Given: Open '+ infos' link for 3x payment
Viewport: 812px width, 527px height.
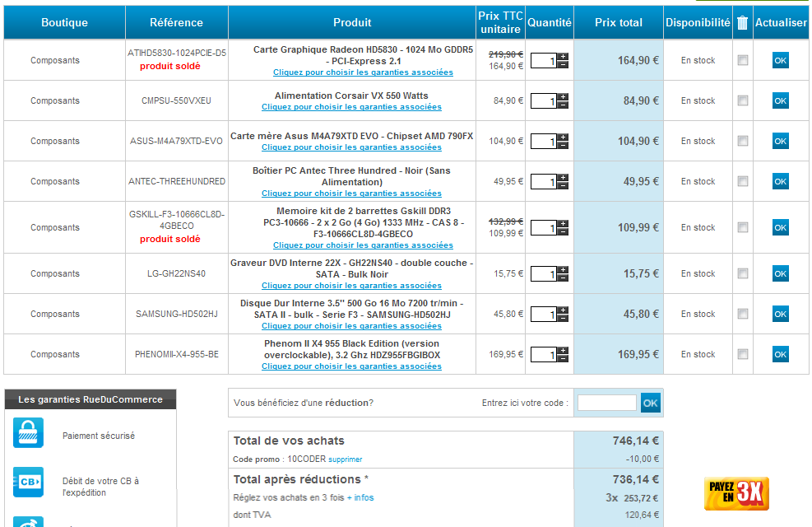Looking at the screenshot, I should pyautogui.click(x=360, y=497).
